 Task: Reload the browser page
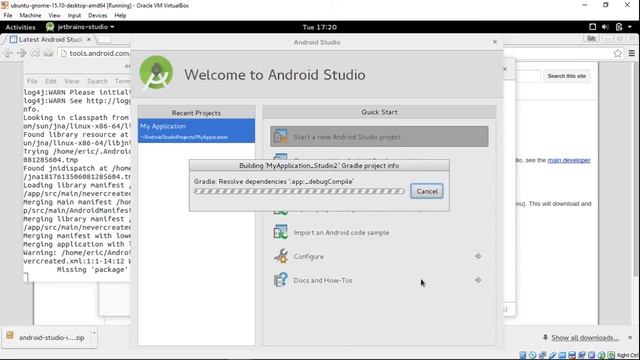35,53
